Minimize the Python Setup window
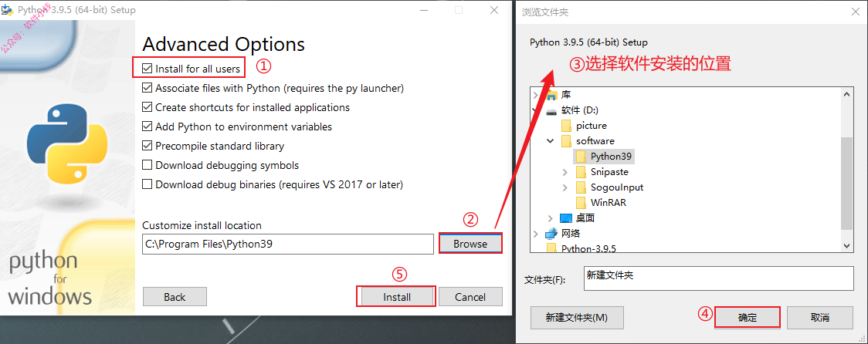The width and height of the screenshot is (868, 344). (x=423, y=10)
